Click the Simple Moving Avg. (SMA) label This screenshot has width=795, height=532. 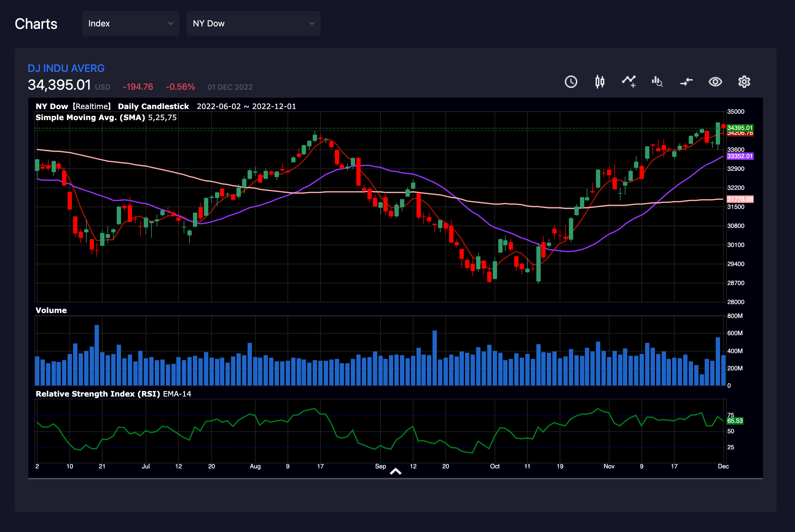click(x=90, y=117)
